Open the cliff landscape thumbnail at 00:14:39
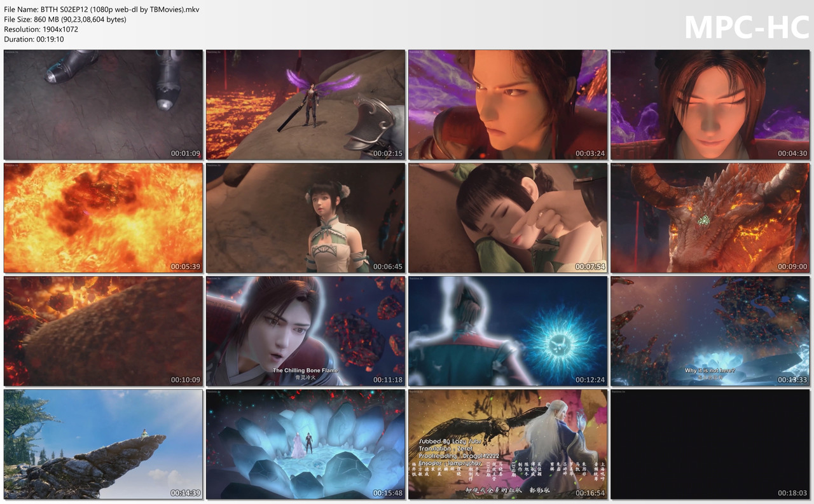814x504 pixels. [x=103, y=444]
